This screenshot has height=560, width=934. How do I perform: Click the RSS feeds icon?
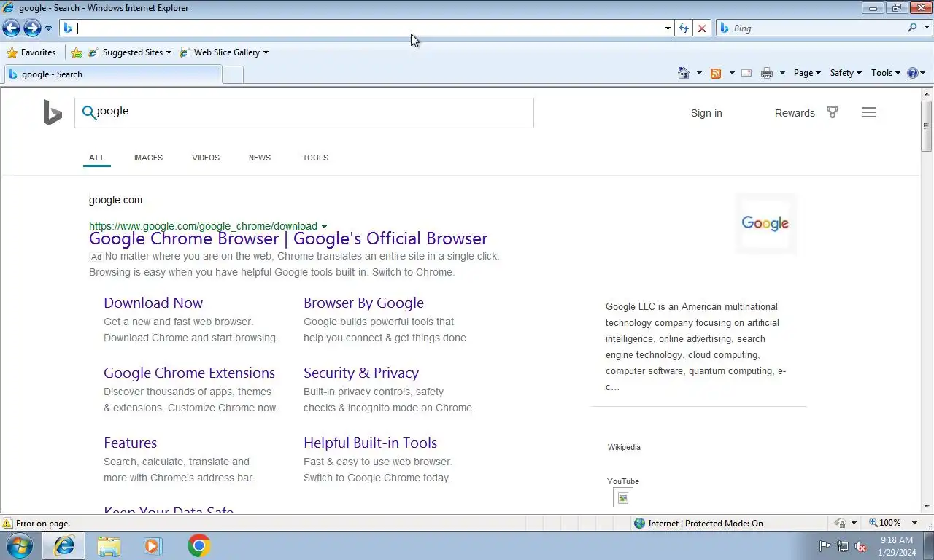(x=716, y=73)
